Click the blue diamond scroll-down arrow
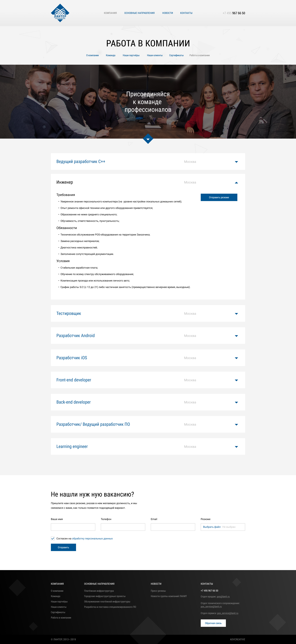This screenshot has height=644, width=296. (148, 139)
